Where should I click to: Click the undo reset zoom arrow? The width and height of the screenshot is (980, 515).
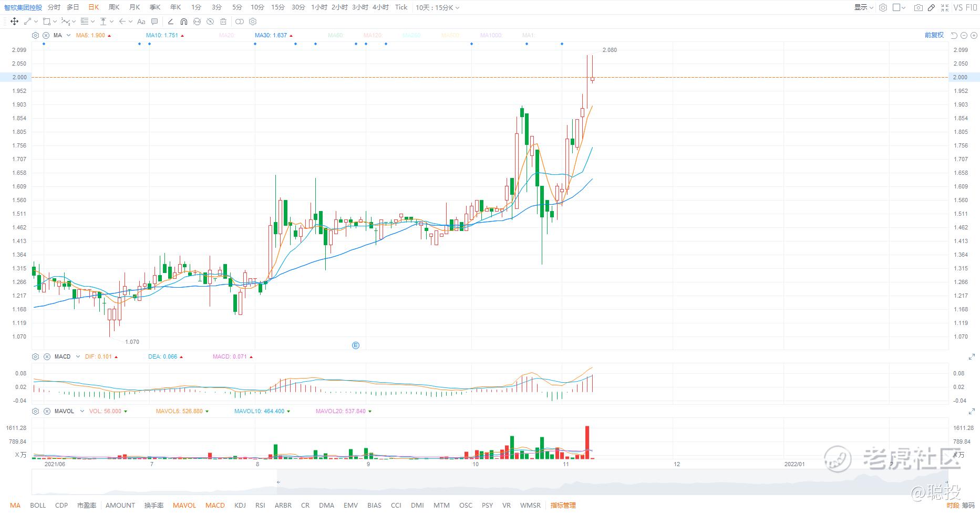pos(954,35)
